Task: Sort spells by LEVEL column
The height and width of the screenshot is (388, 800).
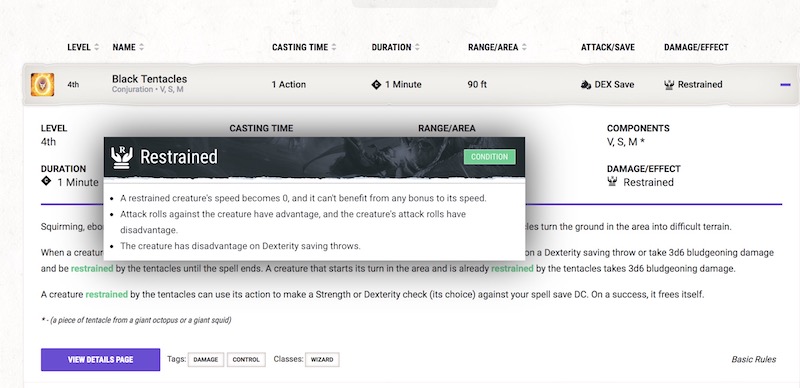Action: coord(83,47)
